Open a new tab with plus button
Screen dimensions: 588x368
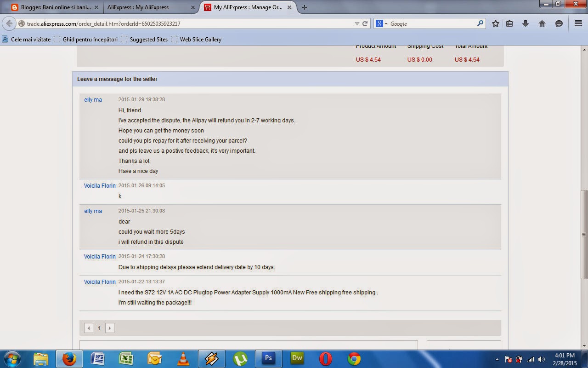pyautogui.click(x=305, y=7)
